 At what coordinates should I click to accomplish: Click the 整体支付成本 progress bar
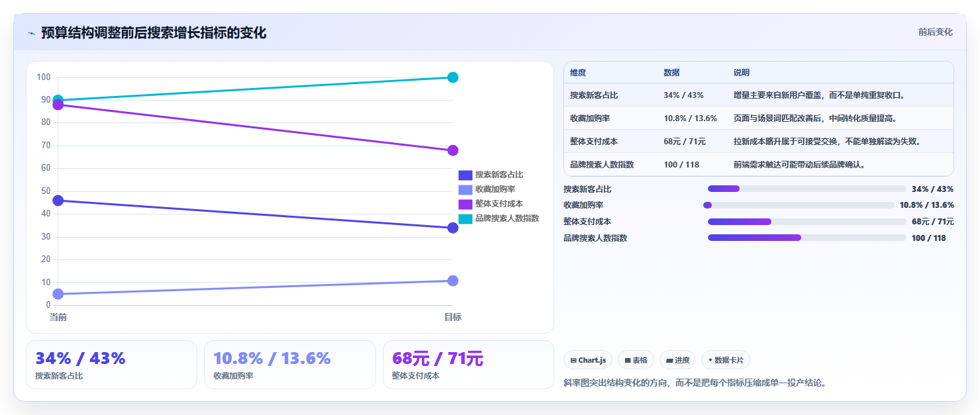807,222
